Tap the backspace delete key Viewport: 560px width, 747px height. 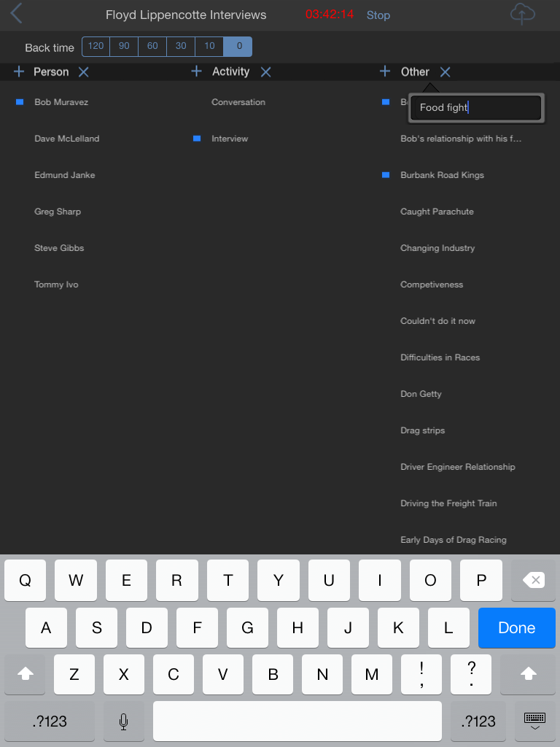pyautogui.click(x=533, y=580)
